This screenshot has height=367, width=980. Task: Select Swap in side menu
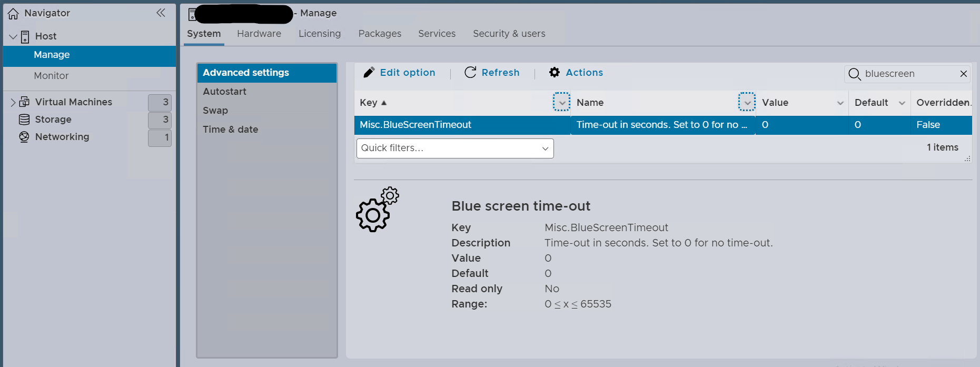[x=267, y=111]
